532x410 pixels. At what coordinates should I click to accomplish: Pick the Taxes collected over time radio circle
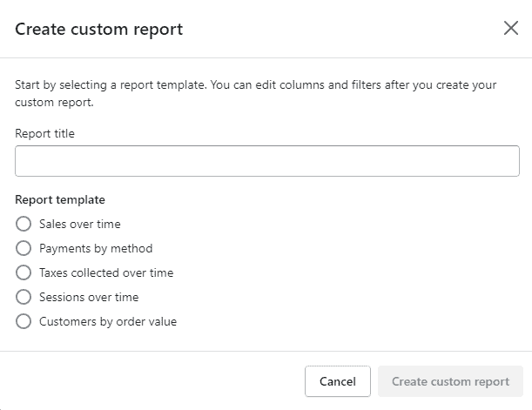[24, 272]
